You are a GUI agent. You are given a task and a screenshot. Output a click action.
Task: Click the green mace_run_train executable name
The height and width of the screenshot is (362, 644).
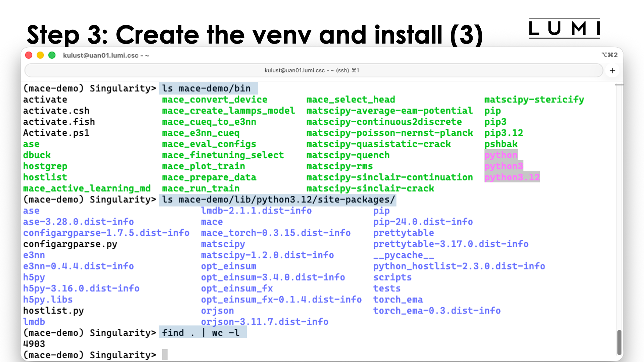coord(201,188)
